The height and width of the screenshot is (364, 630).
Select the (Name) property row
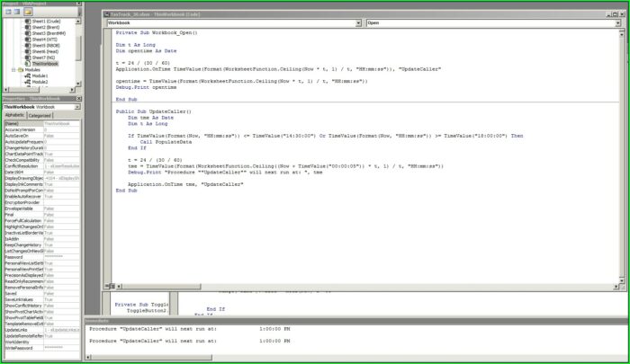(x=41, y=124)
